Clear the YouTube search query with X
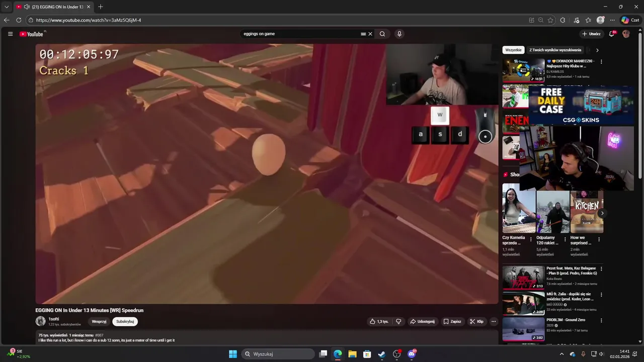644x362 pixels. pyautogui.click(x=370, y=34)
